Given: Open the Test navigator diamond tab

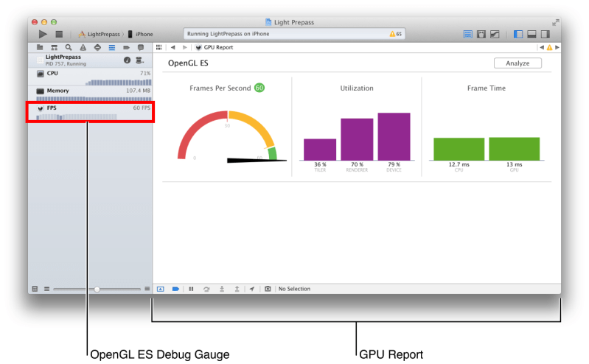Looking at the screenshot, I should pyautogui.click(x=97, y=47).
